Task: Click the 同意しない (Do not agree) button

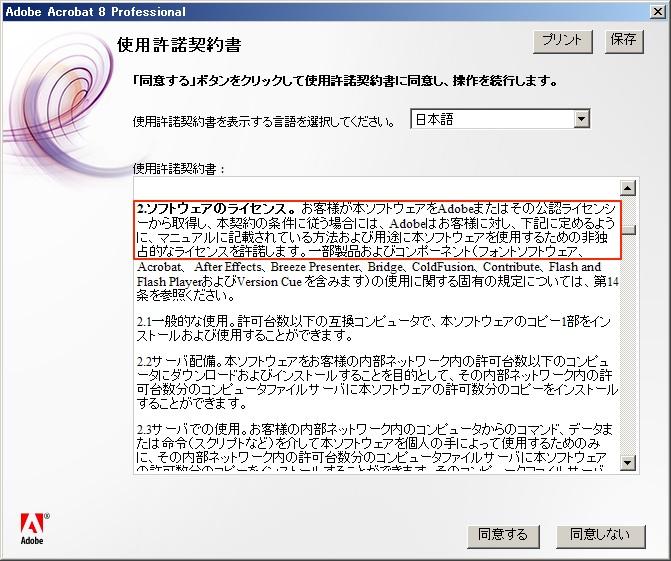Action: click(600, 535)
